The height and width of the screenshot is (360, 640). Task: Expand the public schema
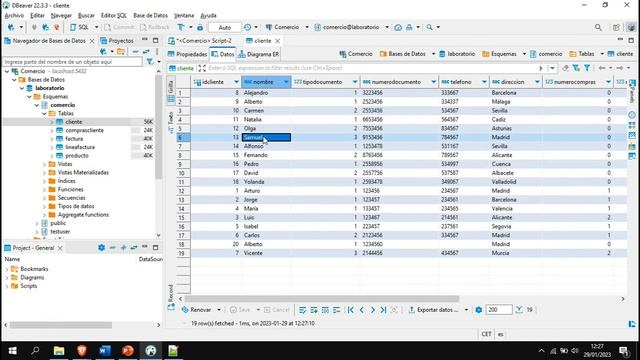[x=37, y=223]
